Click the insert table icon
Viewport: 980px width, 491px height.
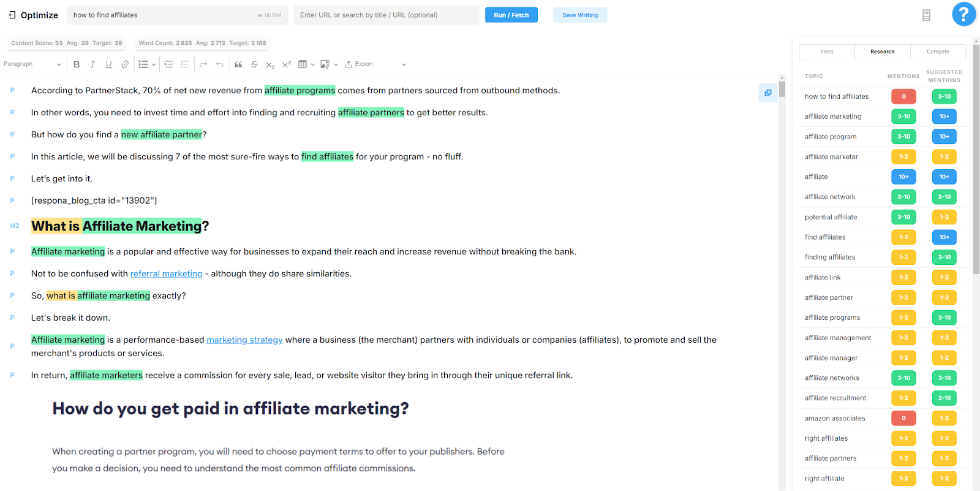(303, 64)
